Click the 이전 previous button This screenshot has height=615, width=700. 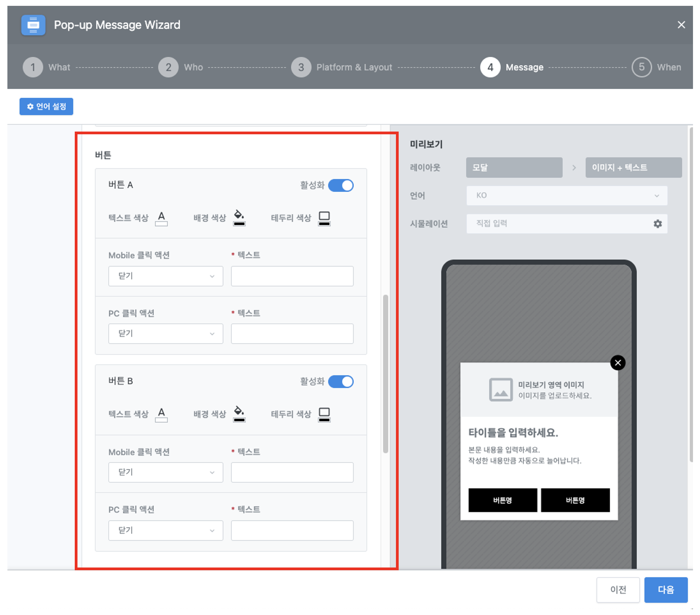coord(618,590)
